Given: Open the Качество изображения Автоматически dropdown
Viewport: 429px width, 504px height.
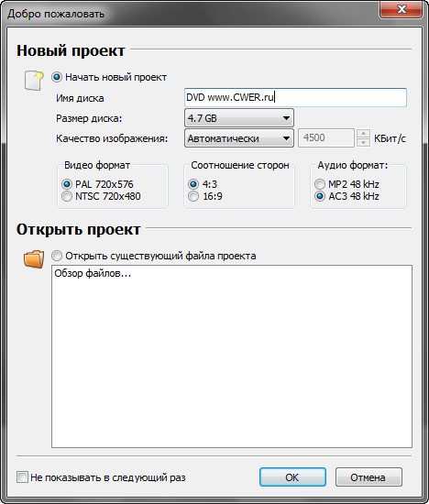Looking at the screenshot, I should click(239, 138).
